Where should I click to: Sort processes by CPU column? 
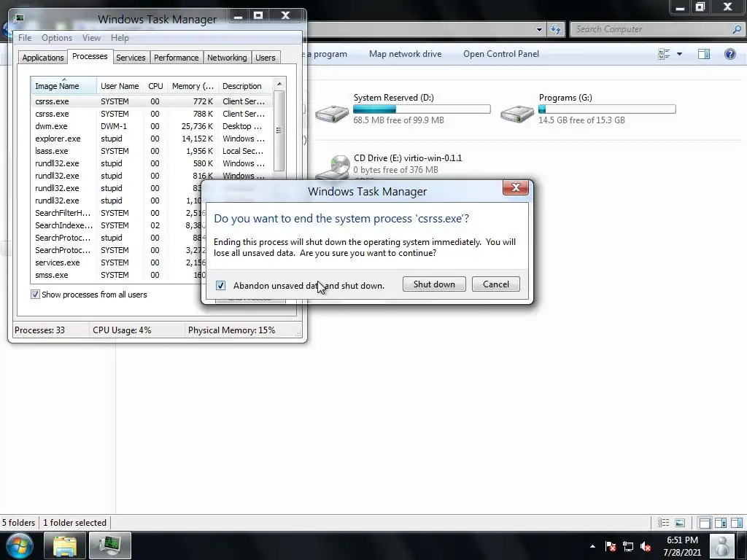point(155,86)
